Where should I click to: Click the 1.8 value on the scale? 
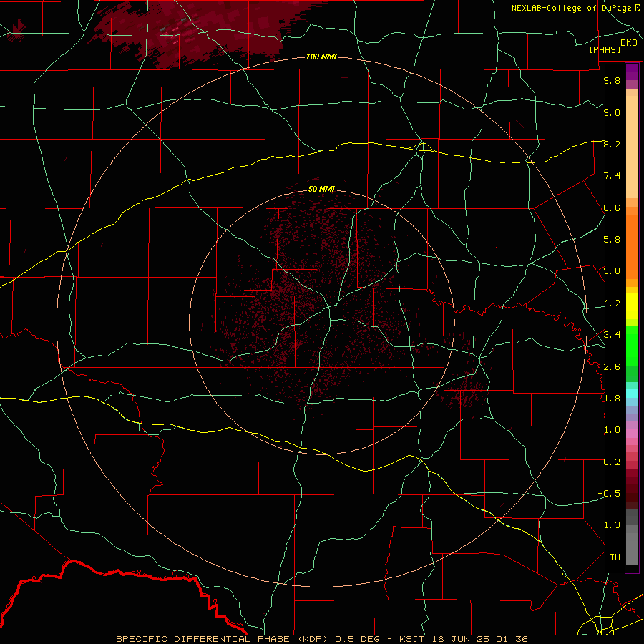612,399
